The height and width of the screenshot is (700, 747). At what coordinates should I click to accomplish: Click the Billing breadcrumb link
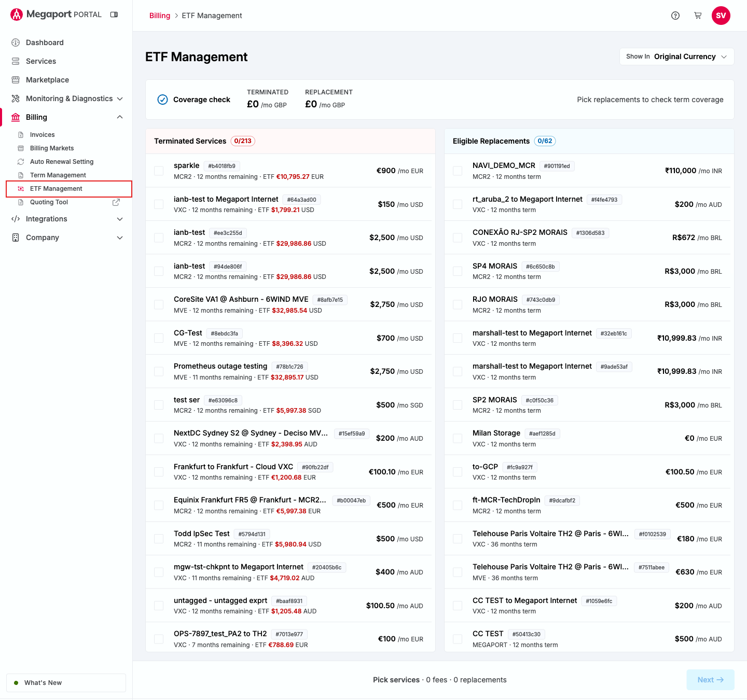click(160, 16)
